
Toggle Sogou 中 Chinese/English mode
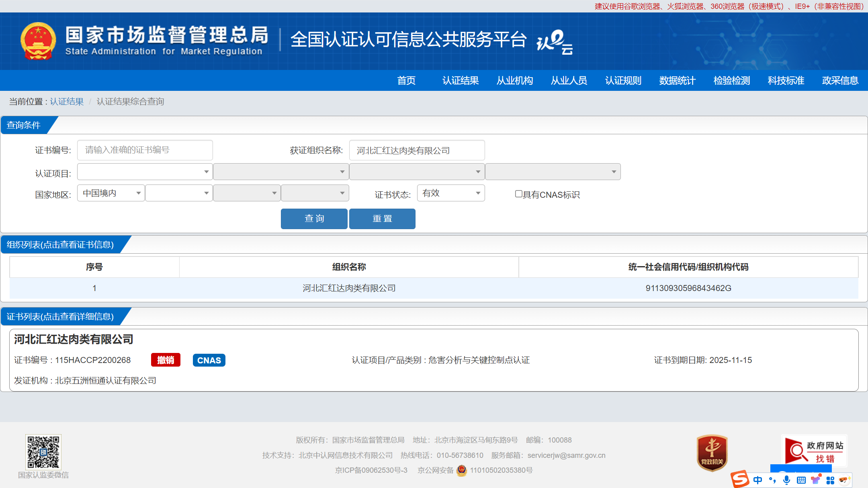[757, 480]
